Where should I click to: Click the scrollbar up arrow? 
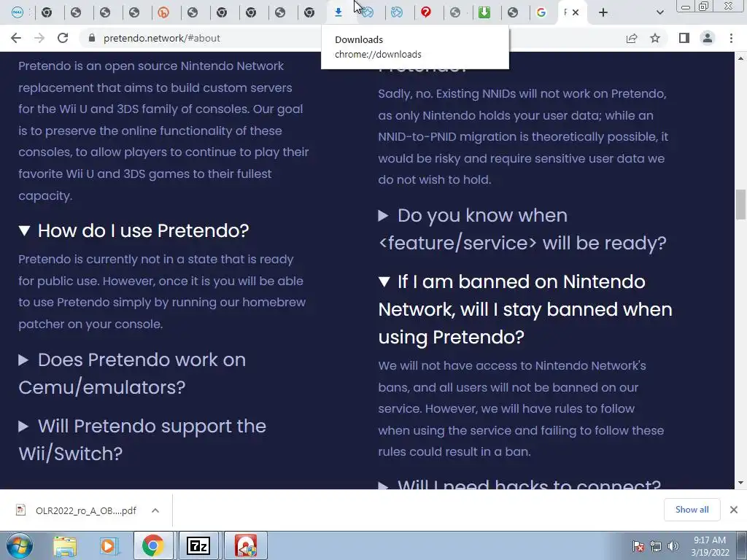pyautogui.click(x=740, y=58)
